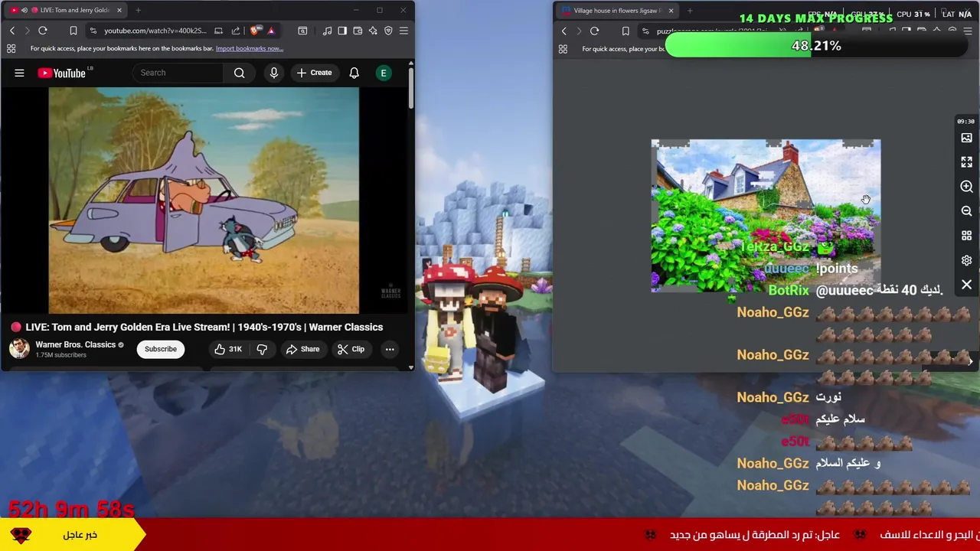Click the assembled jigsaw puzzle image
Viewport: 980px width, 551px height.
(766, 216)
